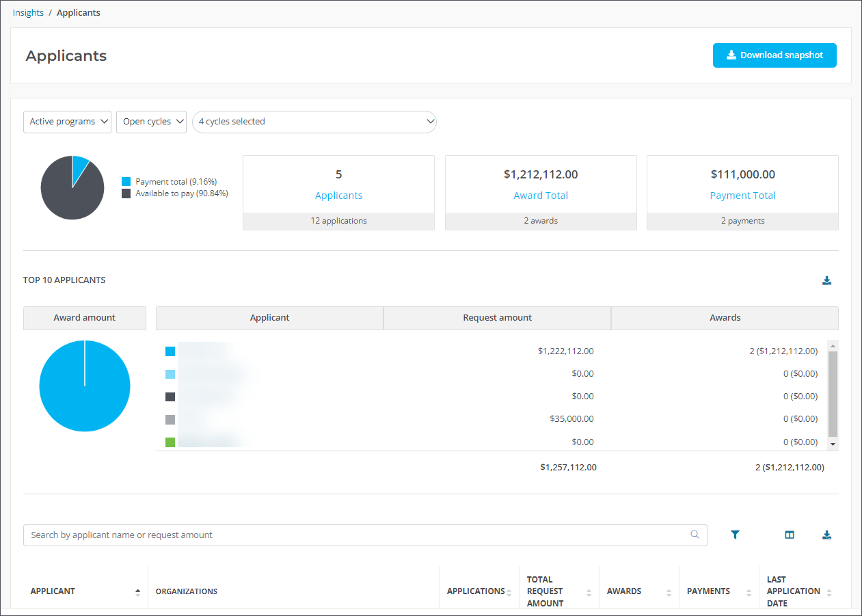The width and height of the screenshot is (862, 616).
Task: Select the Award amount tab
Action: click(85, 318)
